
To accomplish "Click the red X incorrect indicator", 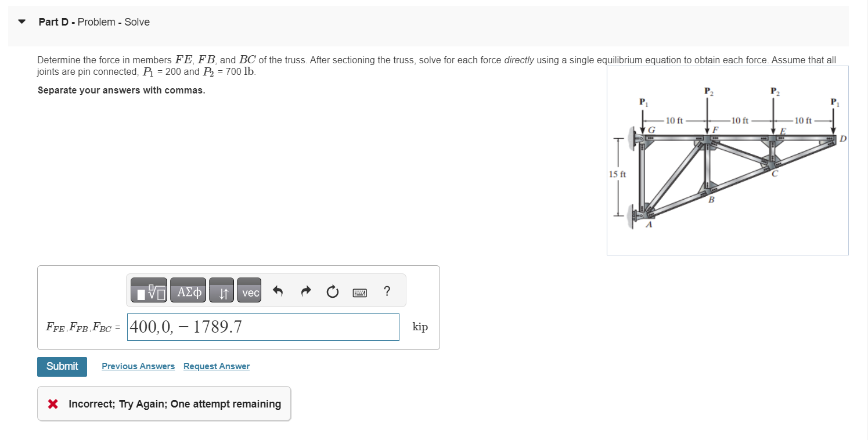I will 52,403.
